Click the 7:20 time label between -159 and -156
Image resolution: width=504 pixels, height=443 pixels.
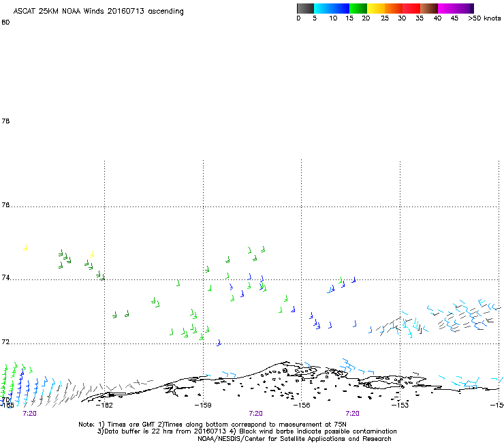pyautogui.click(x=256, y=414)
